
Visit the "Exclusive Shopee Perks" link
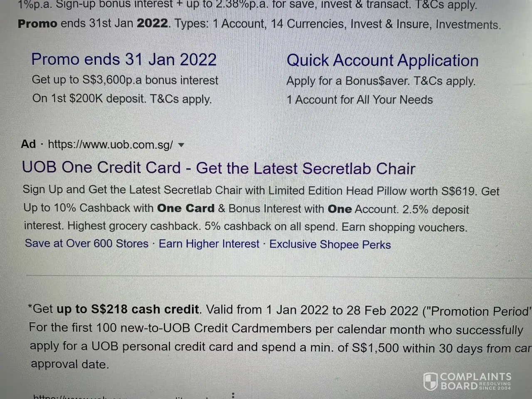(x=330, y=244)
